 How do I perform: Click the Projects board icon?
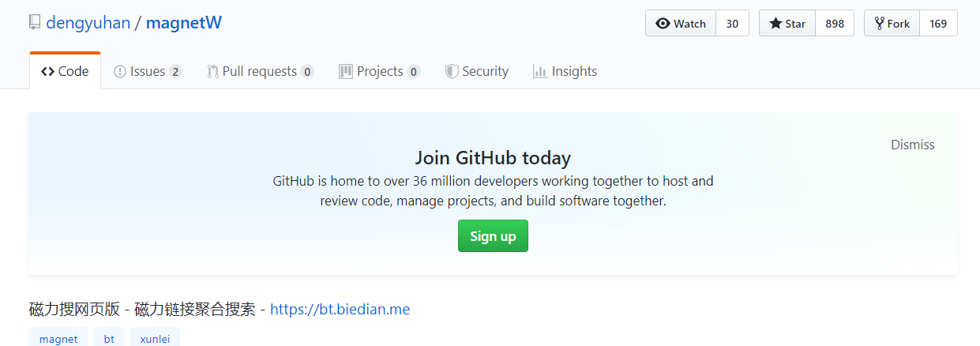(x=346, y=72)
